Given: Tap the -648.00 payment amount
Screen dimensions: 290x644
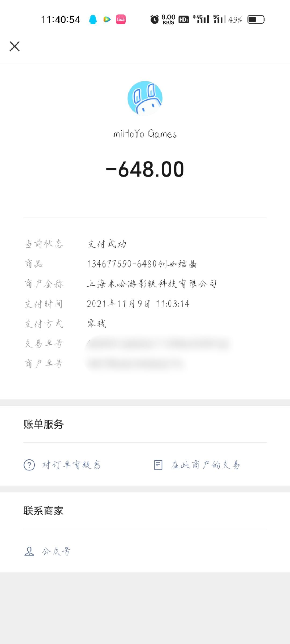Looking at the screenshot, I should pos(145,169).
